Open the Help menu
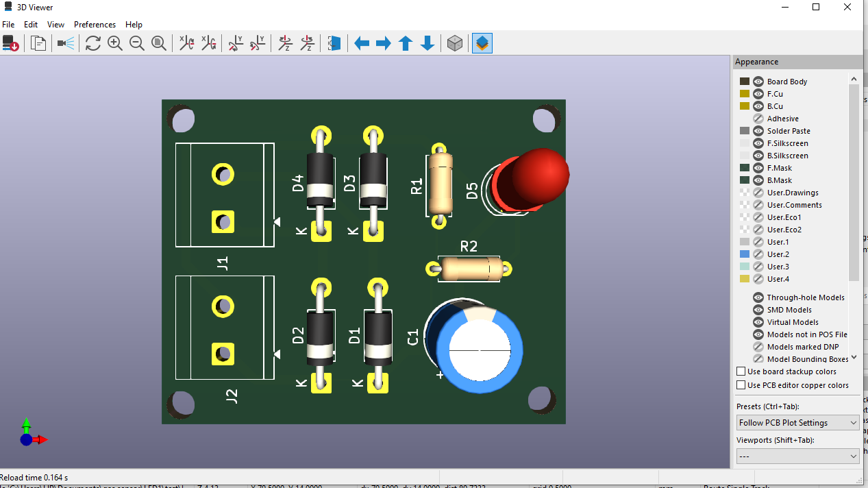 point(134,24)
